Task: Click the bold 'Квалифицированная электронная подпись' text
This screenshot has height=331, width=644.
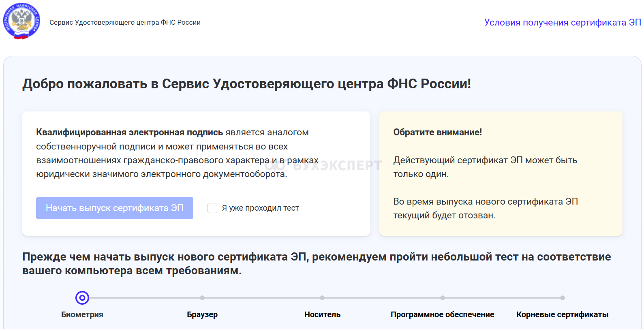Action: pos(130,132)
